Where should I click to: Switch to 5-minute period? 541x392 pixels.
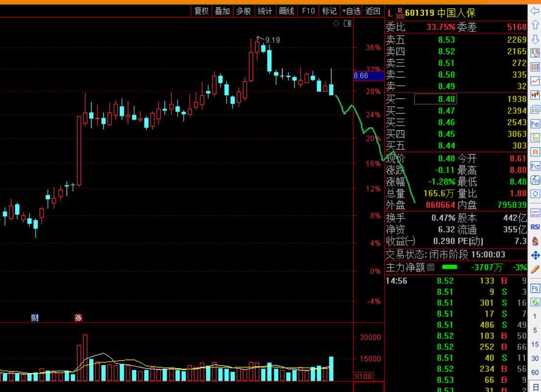click(x=535, y=330)
